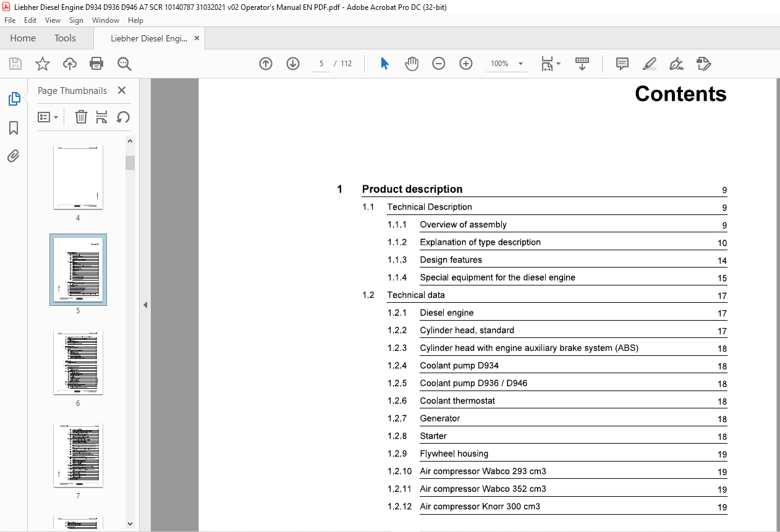
Task: Open Product description contents entry
Action: point(412,189)
